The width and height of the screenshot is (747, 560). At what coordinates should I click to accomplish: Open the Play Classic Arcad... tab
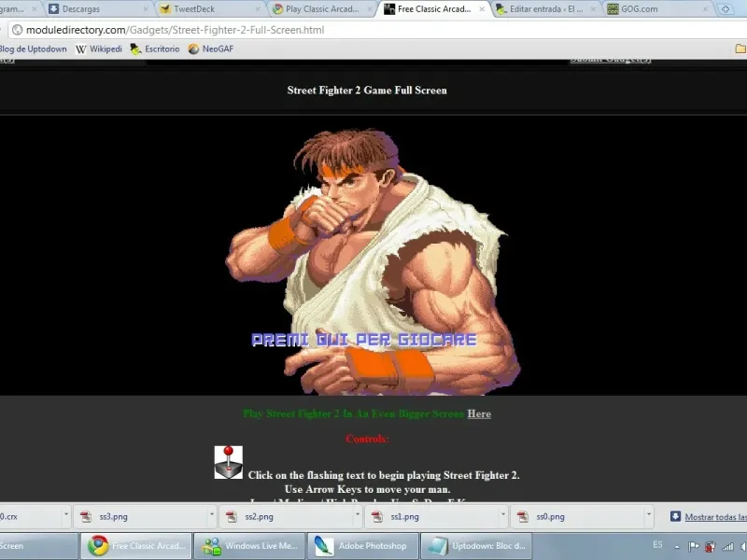[321, 9]
